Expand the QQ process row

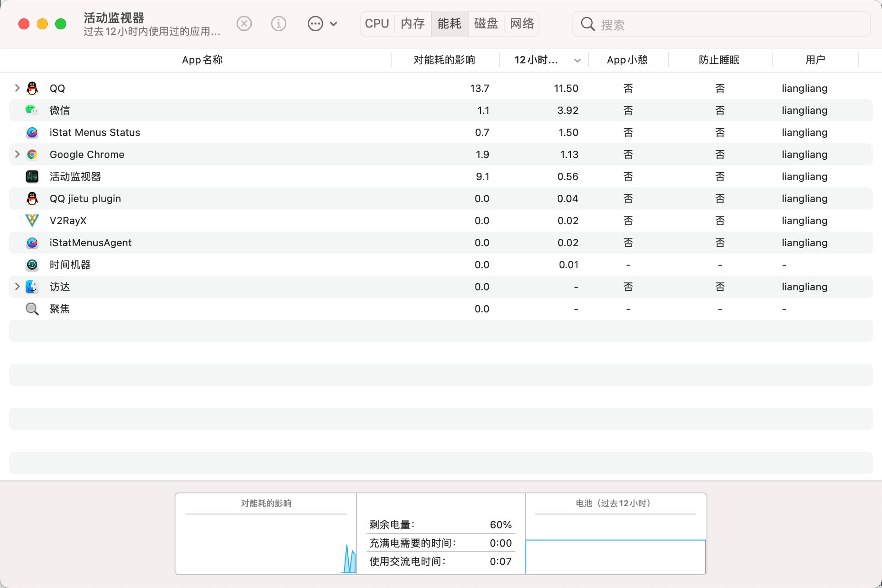(x=17, y=88)
